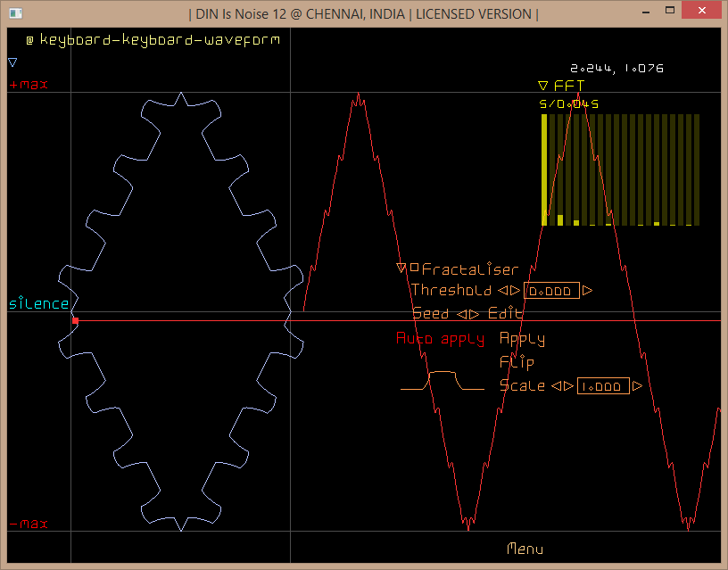728x570 pixels.
Task: Click the right arrow next to Seed
Action: (x=474, y=314)
